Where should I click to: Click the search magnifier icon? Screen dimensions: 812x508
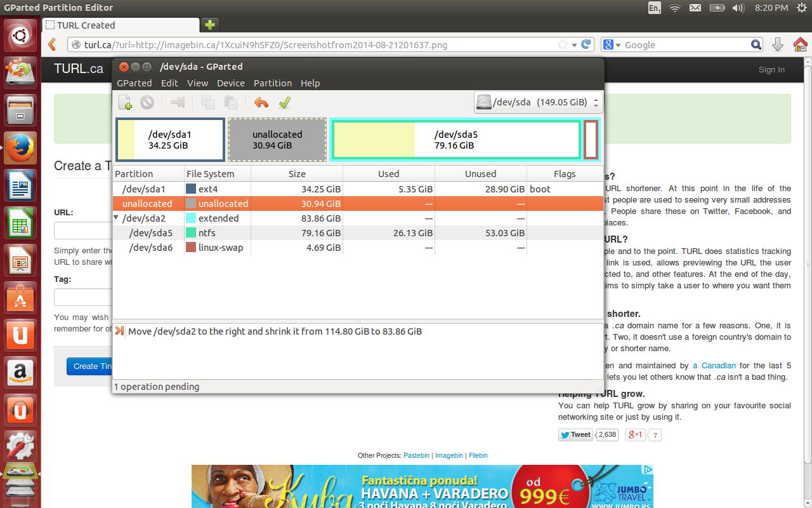coord(756,45)
